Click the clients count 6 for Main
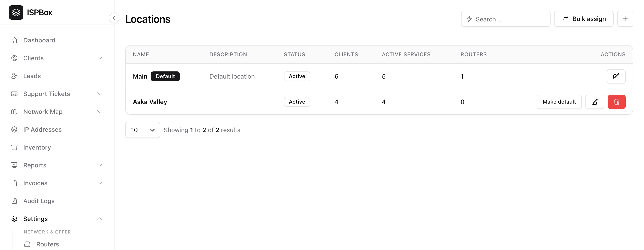 point(337,76)
